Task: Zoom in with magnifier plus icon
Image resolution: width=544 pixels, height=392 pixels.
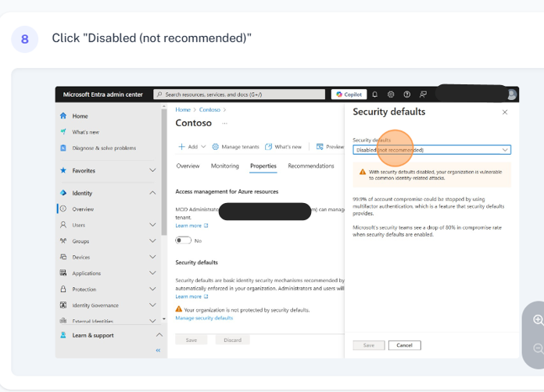Action: tap(538, 319)
